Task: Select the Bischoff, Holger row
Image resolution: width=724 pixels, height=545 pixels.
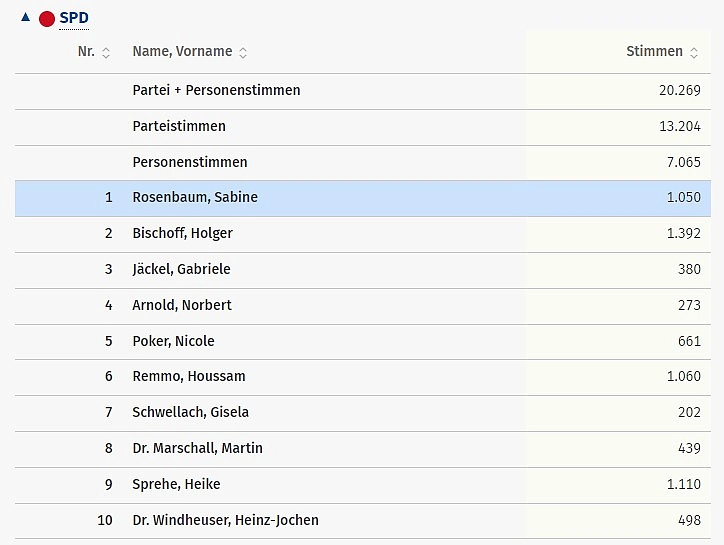Action: tap(182, 234)
